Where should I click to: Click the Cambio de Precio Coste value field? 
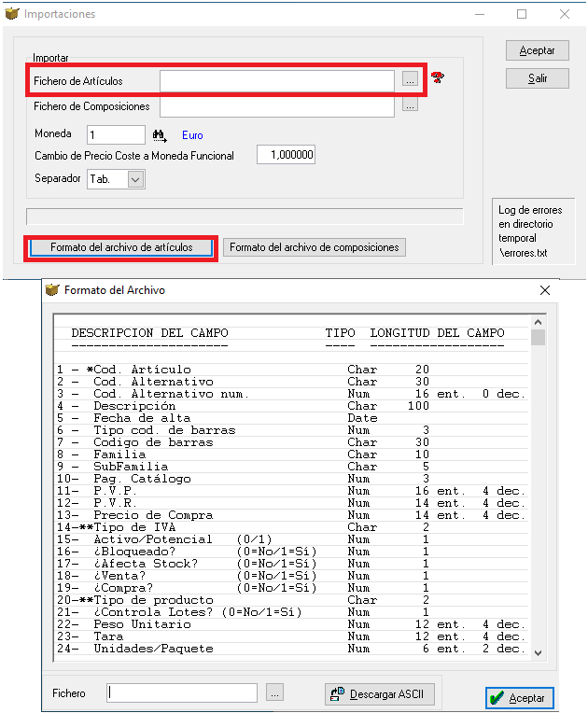tap(286, 155)
